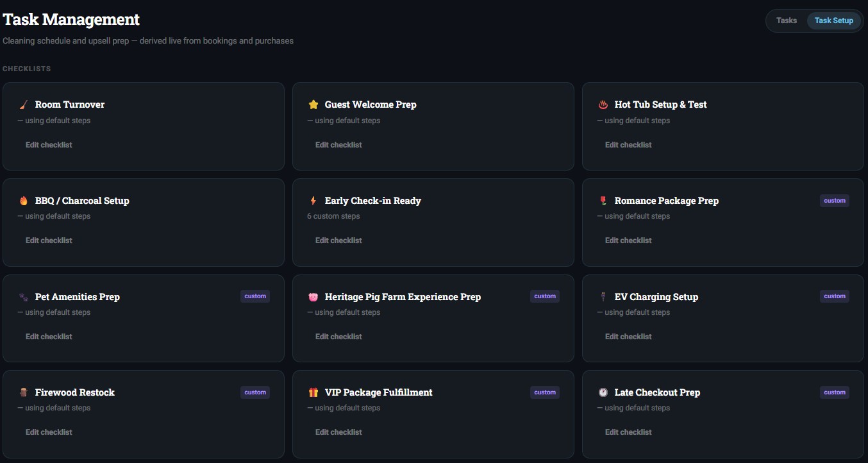
Task: Click the Hot Tub Setup & Test title
Action: [661, 105]
